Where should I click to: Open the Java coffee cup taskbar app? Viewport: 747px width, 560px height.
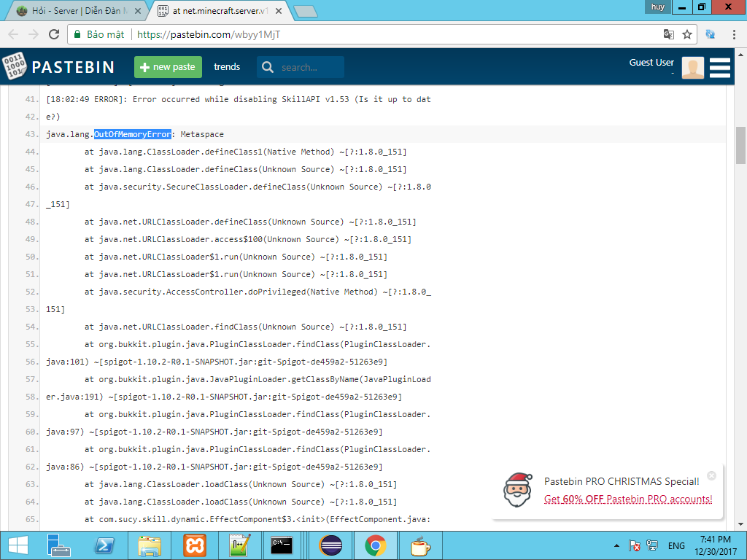click(421, 545)
